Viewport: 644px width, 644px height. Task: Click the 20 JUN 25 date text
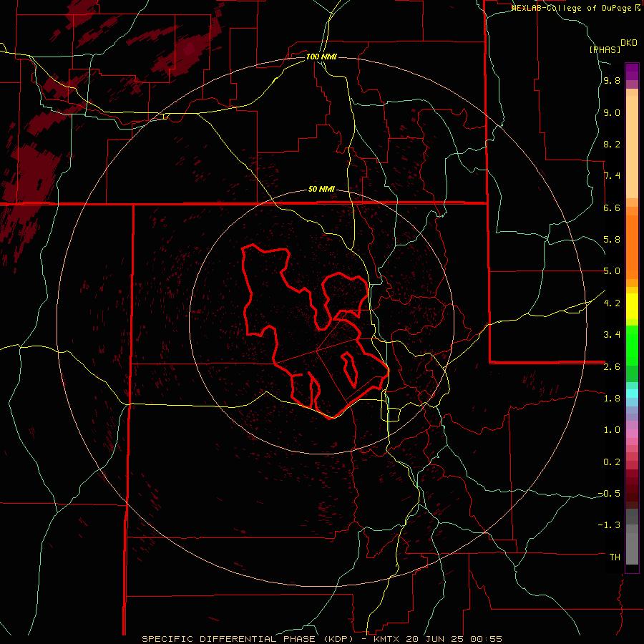coord(436,639)
